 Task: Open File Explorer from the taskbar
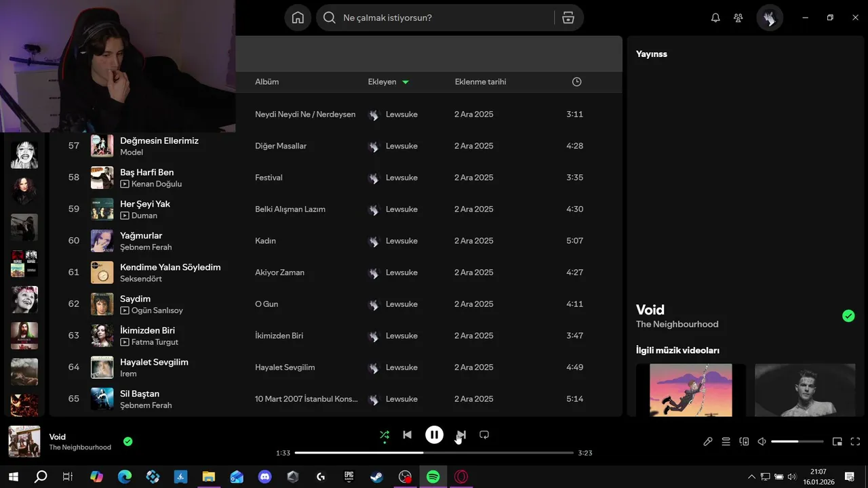pos(208,477)
